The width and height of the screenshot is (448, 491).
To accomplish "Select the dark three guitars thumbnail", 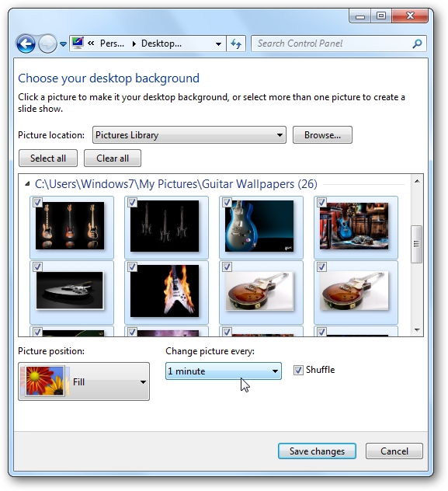I will [x=165, y=226].
